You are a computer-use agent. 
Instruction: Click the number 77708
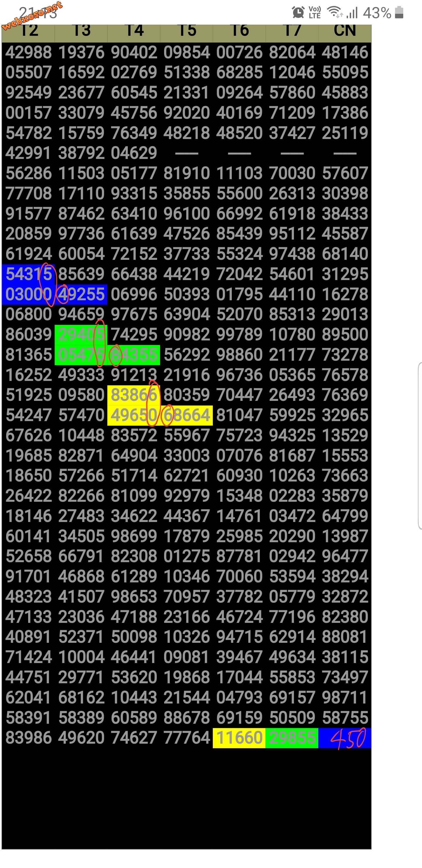28,194
